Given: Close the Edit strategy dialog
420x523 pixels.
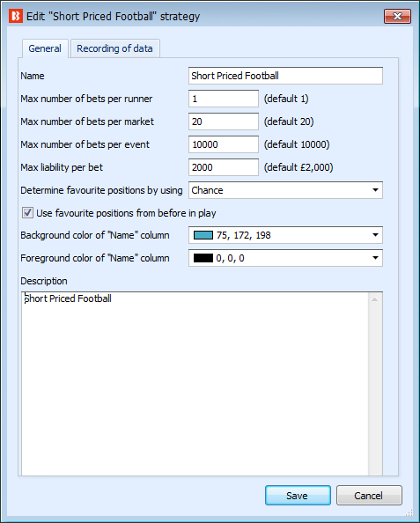Looking at the screenshot, I should pos(397,16).
